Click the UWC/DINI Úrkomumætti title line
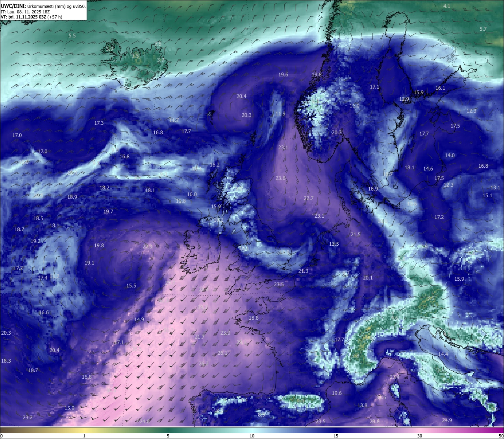Viewport: 504px width, 439px height. pos(43,6)
